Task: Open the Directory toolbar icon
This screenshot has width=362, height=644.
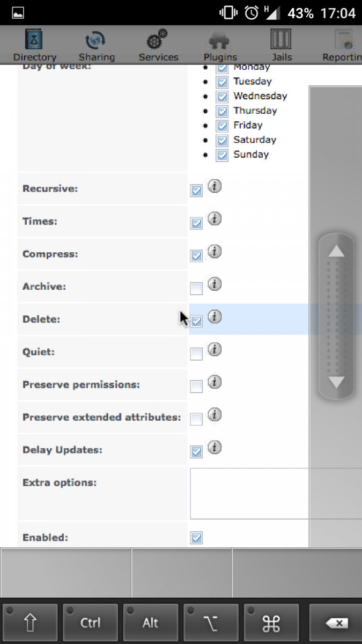Action: pyautogui.click(x=34, y=40)
